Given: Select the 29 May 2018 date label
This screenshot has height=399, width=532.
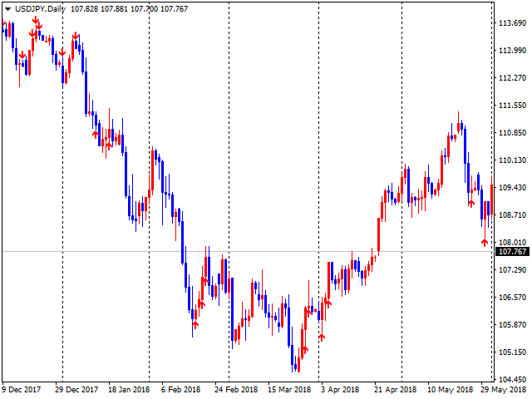Looking at the screenshot, I should [x=504, y=390].
